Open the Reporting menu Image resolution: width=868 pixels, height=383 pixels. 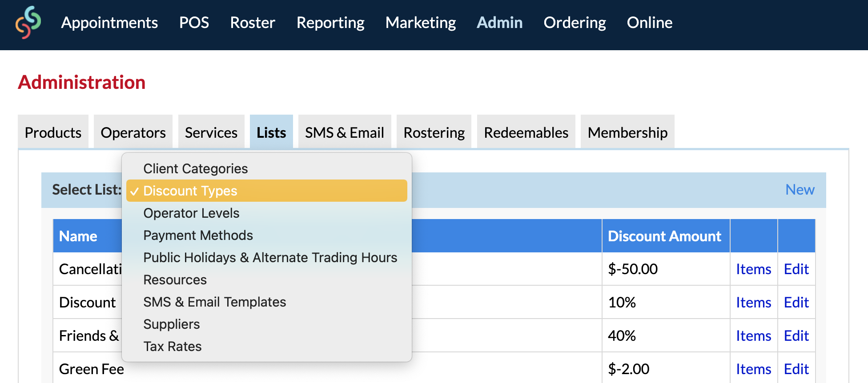[x=330, y=23]
